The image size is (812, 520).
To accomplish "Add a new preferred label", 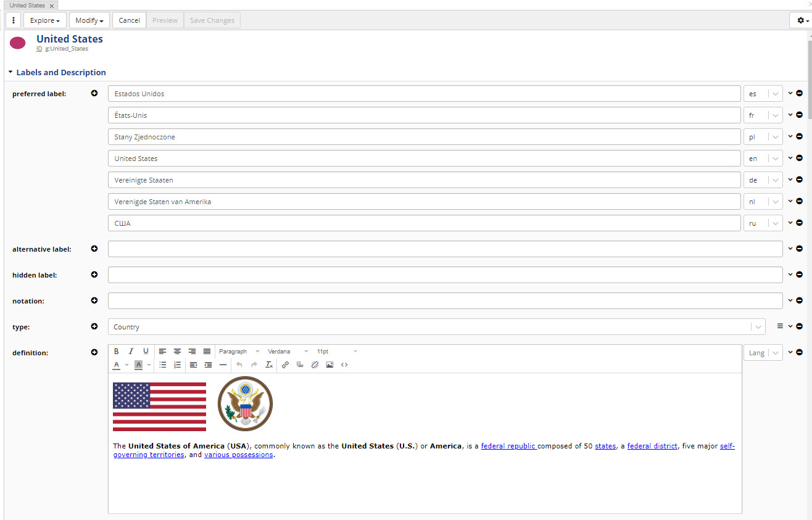I will (x=94, y=93).
